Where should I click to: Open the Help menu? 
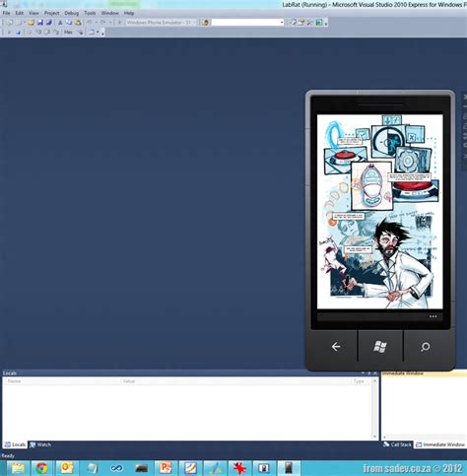pyautogui.click(x=129, y=13)
